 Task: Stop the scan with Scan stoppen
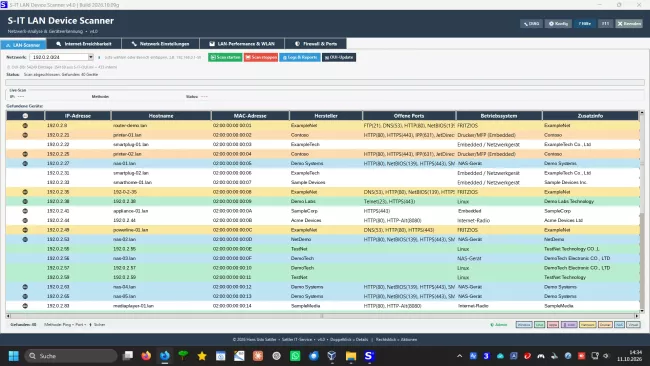(x=261, y=57)
